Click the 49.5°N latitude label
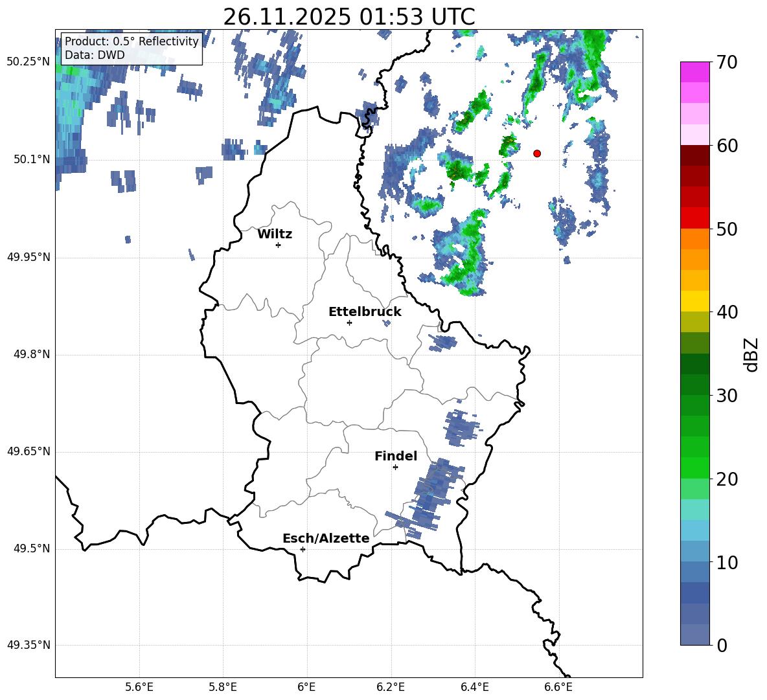 pos(32,548)
